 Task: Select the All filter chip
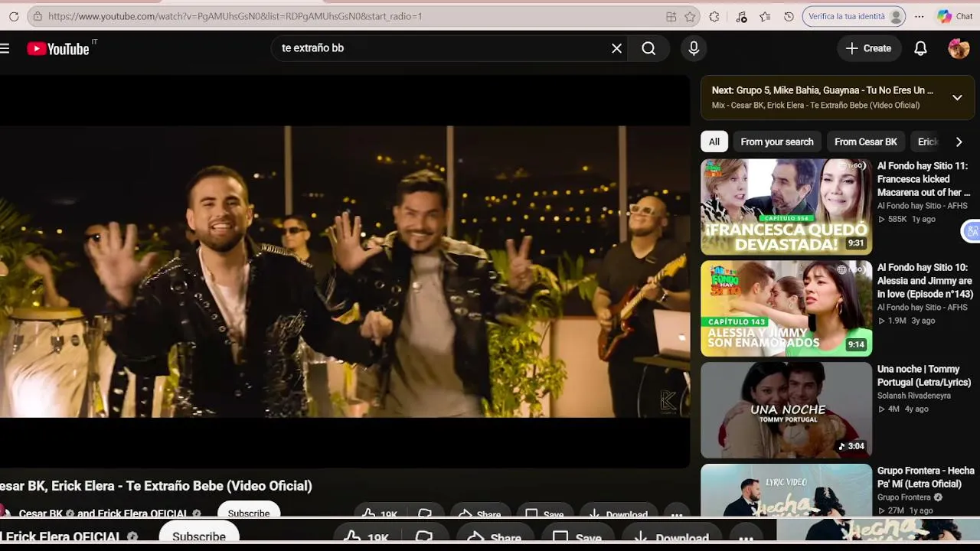pyautogui.click(x=714, y=142)
